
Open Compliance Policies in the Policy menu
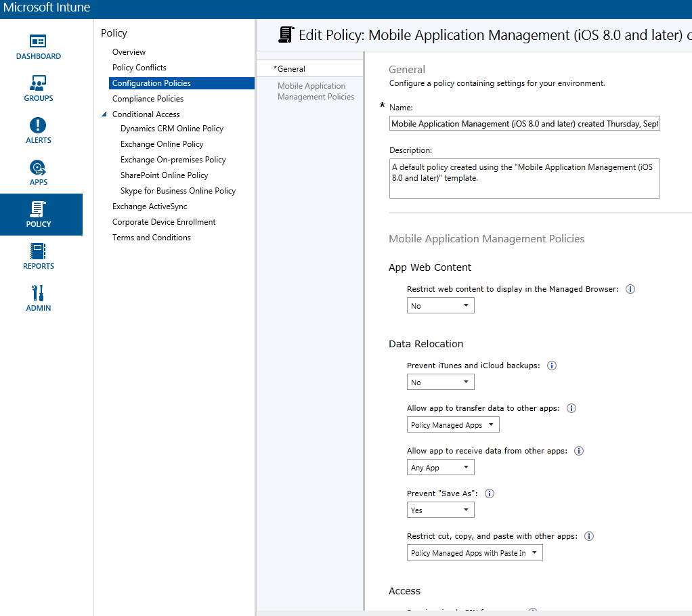pyautogui.click(x=148, y=98)
